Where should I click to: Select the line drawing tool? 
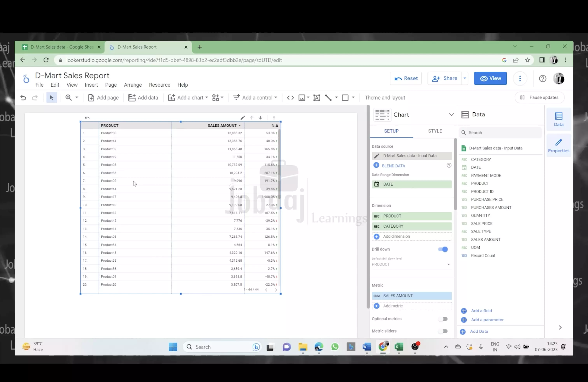pos(328,98)
